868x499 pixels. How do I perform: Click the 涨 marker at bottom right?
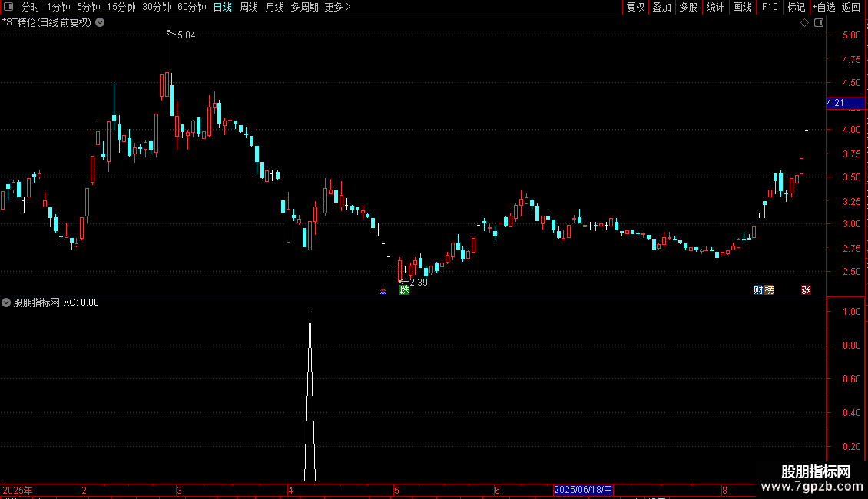(806, 290)
